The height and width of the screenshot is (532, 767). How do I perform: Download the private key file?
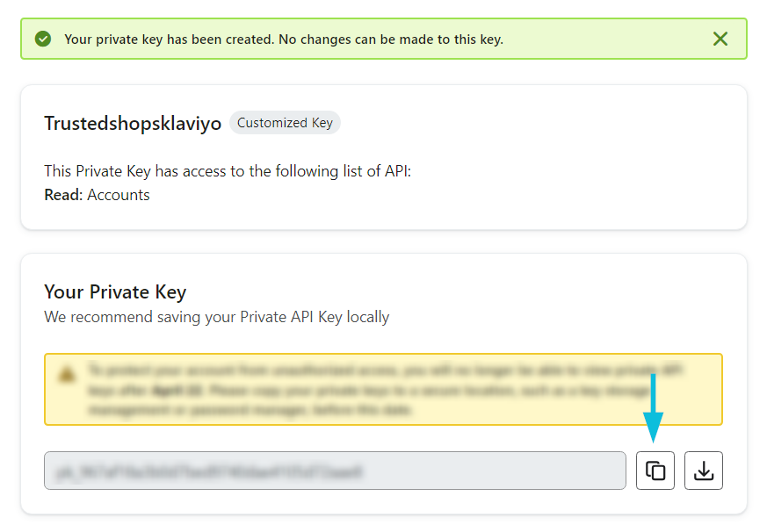click(704, 471)
